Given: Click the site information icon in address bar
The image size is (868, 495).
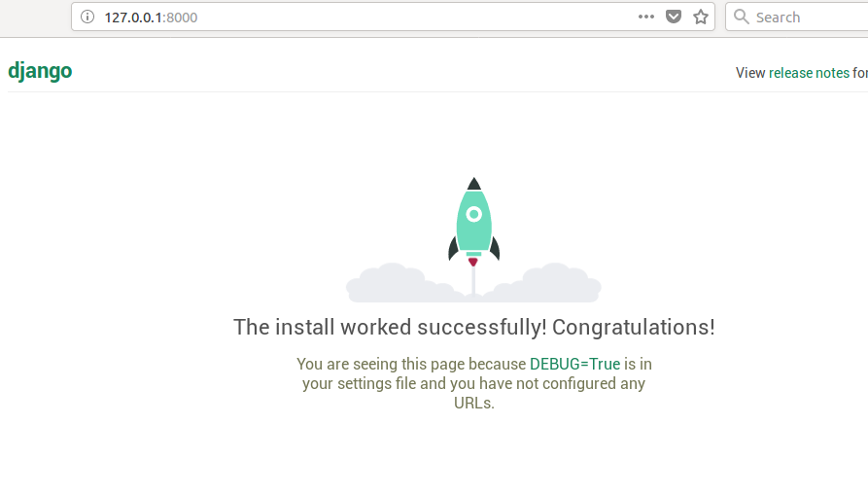Looking at the screenshot, I should click(87, 17).
